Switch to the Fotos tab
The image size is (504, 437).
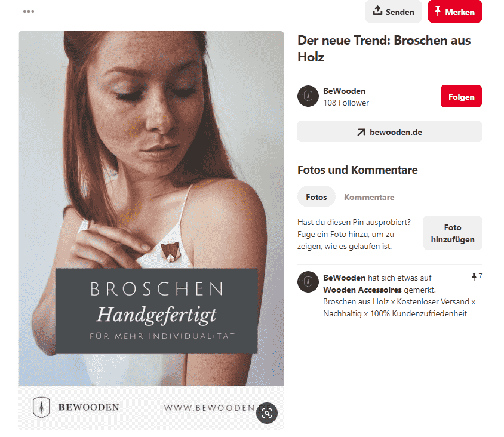[x=316, y=196]
